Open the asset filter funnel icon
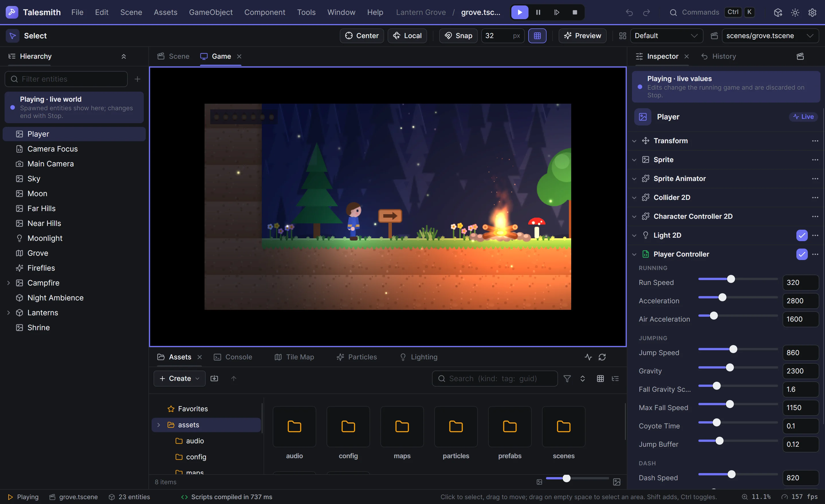 click(567, 379)
